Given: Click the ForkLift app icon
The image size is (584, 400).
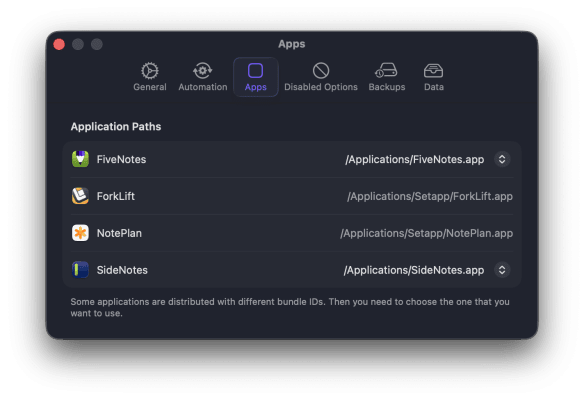Looking at the screenshot, I should (80, 196).
